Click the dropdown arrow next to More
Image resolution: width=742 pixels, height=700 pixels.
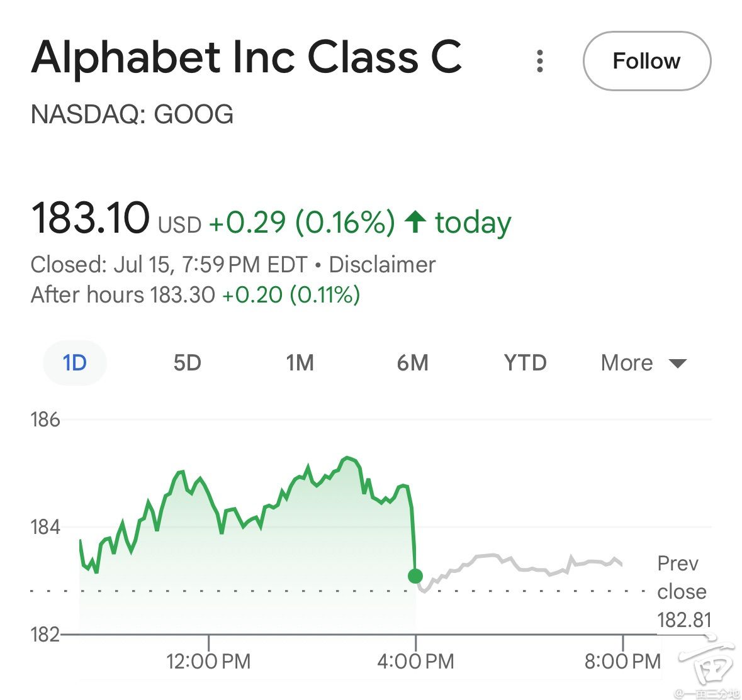[x=678, y=364]
